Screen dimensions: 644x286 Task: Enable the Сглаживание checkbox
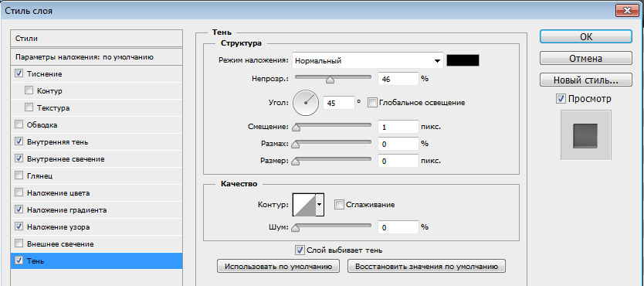pos(339,204)
